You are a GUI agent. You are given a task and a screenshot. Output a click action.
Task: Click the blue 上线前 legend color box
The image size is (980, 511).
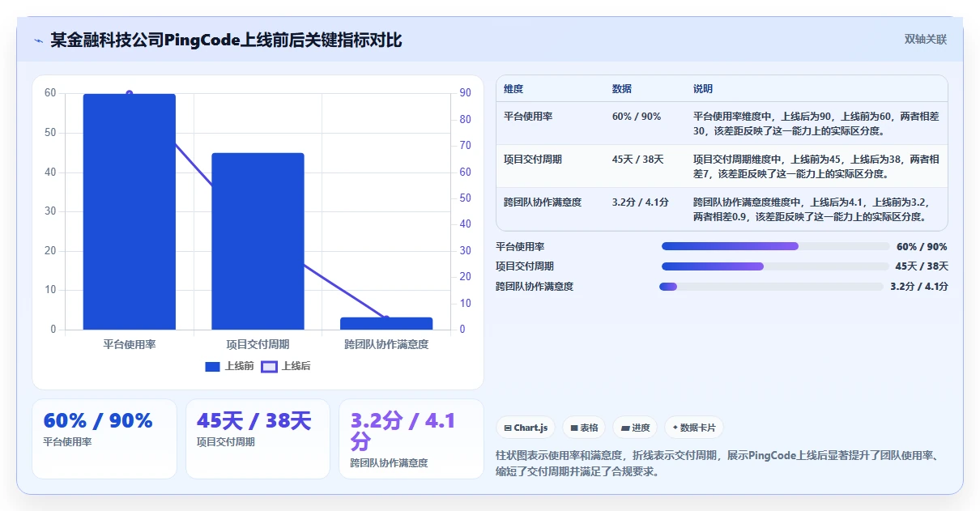pos(212,366)
